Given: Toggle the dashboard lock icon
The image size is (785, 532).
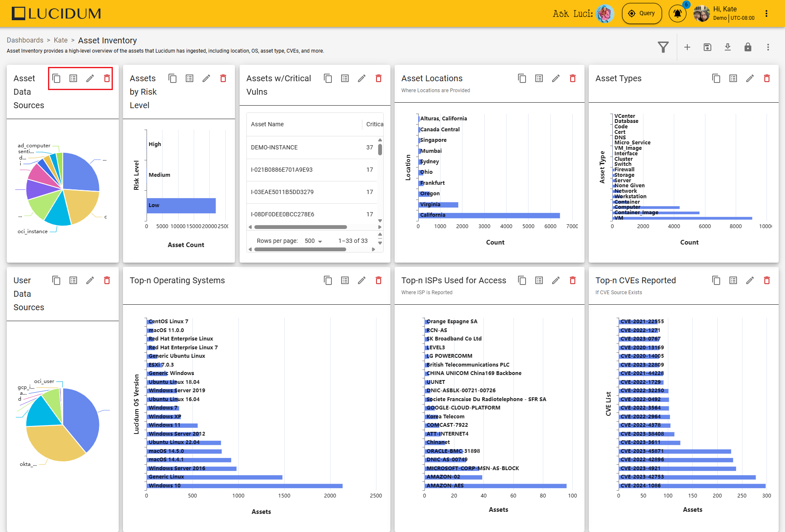Looking at the screenshot, I should coord(748,47).
